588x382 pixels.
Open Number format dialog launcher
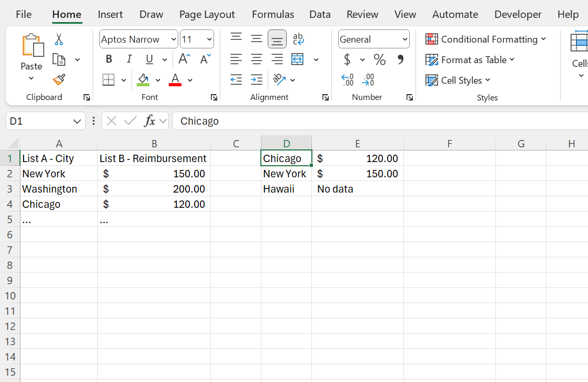[410, 97]
